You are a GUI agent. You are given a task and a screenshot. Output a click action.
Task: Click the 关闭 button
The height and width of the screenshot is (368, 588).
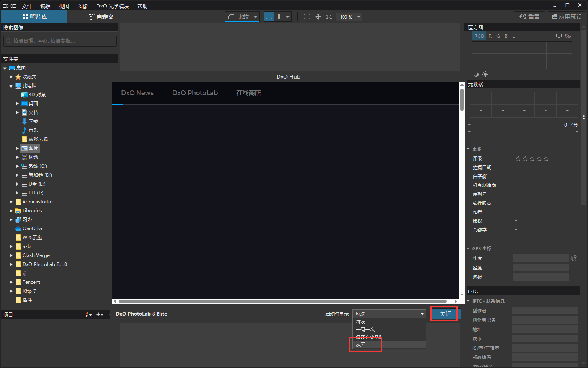point(446,314)
